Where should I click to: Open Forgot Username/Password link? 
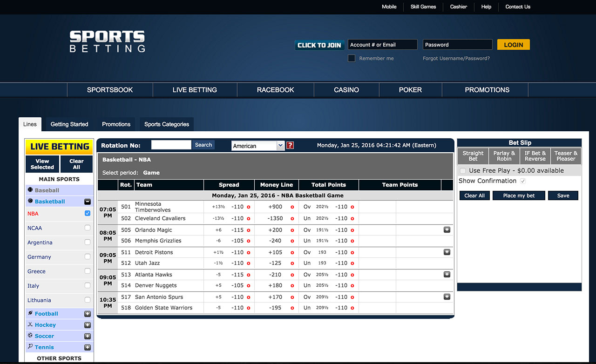(456, 59)
